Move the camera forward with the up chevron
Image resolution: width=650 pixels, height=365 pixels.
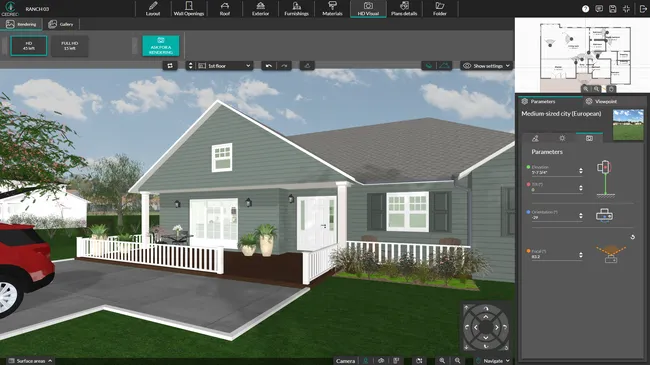[486, 317]
